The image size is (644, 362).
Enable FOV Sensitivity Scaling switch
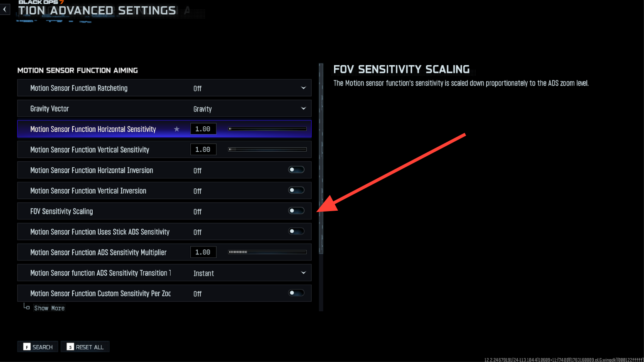click(296, 211)
